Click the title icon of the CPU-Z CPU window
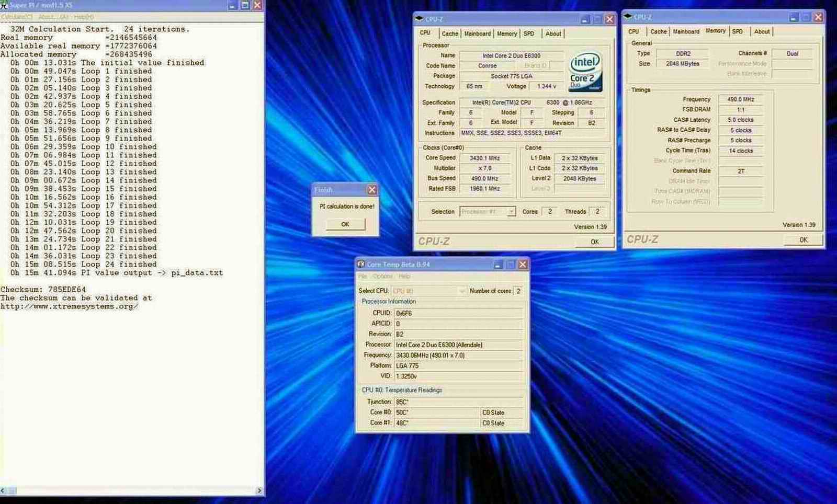 point(419,19)
